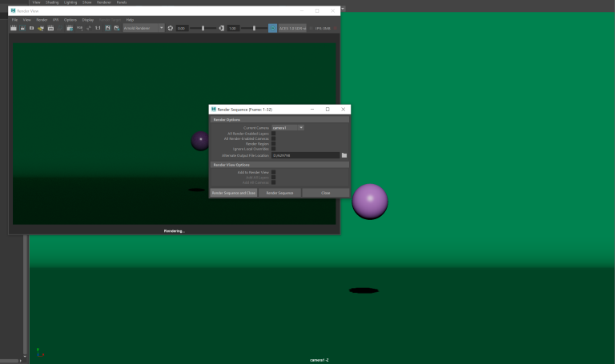Click the snapshot camera icon in Render View
Screen dimensions: 615x364
31,28
